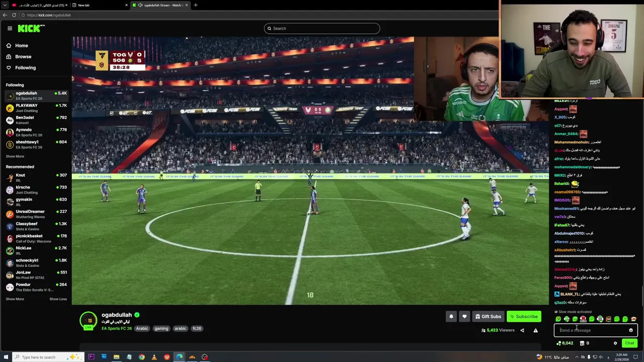
Task: Open Aymndo channel in sidebar
Action: 36,132
